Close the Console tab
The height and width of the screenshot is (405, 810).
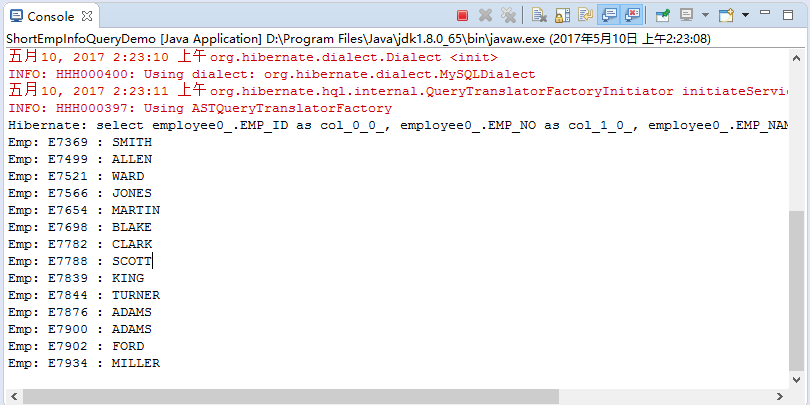coord(88,16)
